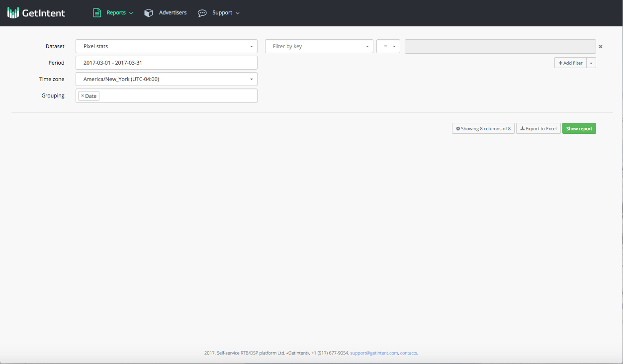Open the Time zone dropdown
This screenshot has height=364, width=623.
[x=166, y=79]
